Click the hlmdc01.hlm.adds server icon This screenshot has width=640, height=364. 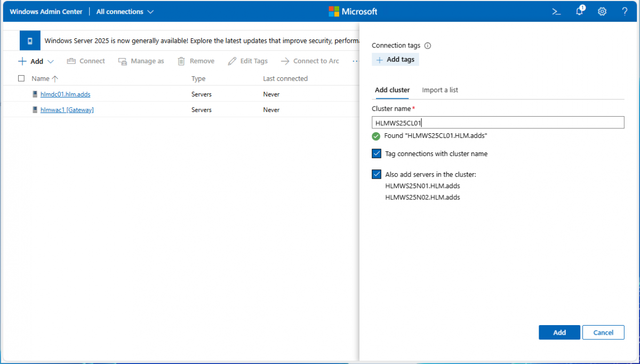point(35,94)
